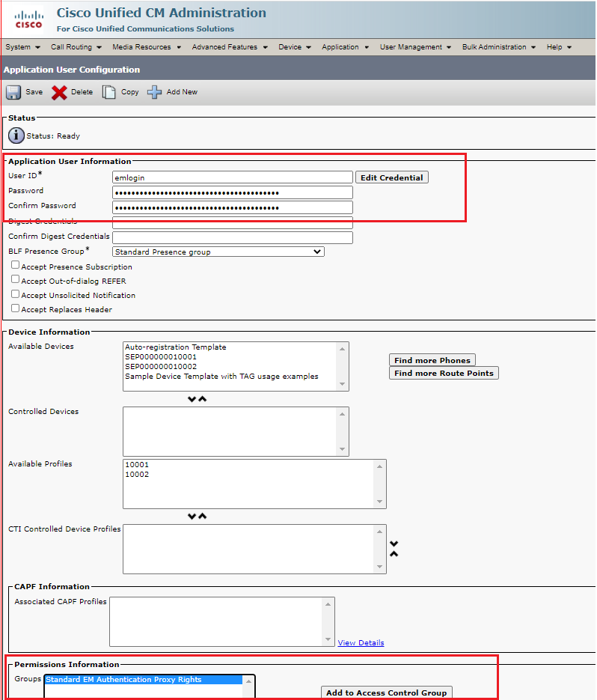Enable Accept Presence Subscription checkbox
The image size is (597, 700).
[15, 265]
